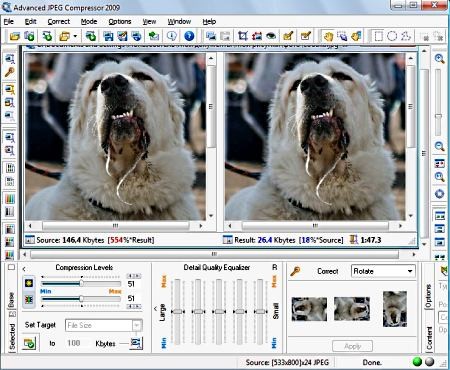Choose the ellipse selection tool
Image resolution: width=450 pixels, height=370 pixels.
click(x=392, y=36)
